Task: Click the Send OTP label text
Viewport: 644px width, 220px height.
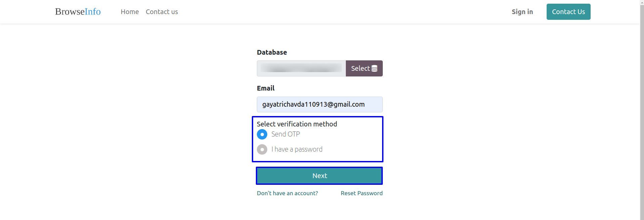Action: (x=286, y=134)
